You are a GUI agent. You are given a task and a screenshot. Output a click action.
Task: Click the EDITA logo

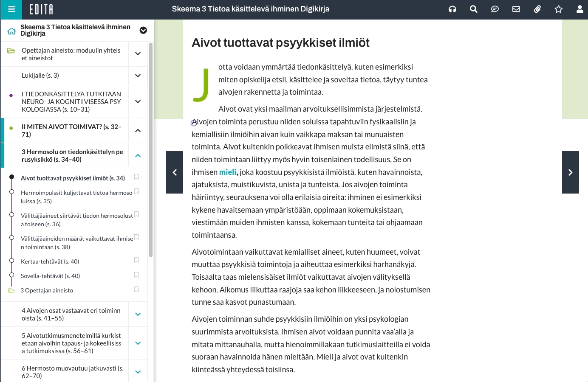tap(41, 9)
